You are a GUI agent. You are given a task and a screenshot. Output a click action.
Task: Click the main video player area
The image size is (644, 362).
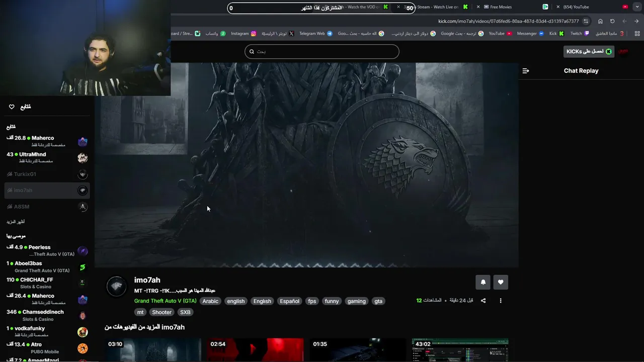point(306,165)
